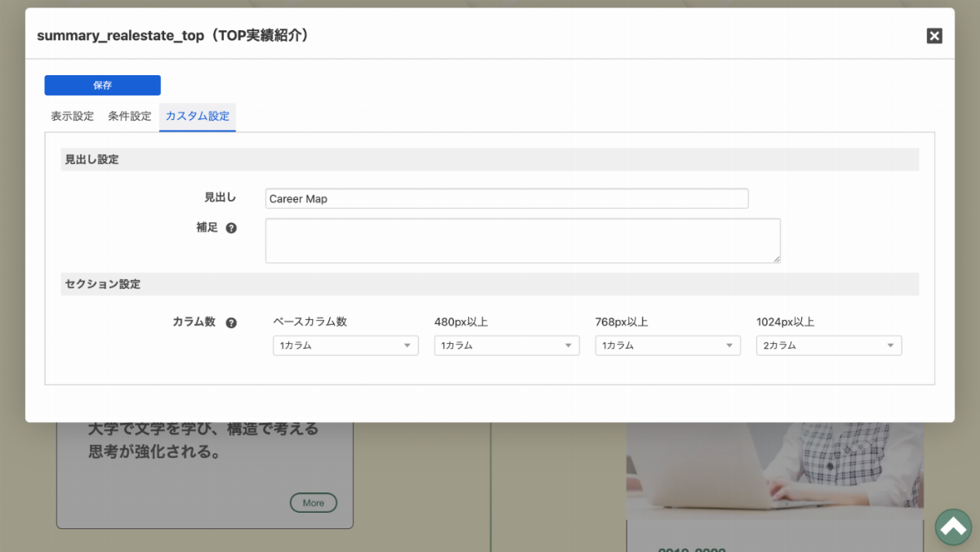Open the ベースカラム数 dropdown
Viewport: 980px width, 552px height.
(x=345, y=345)
